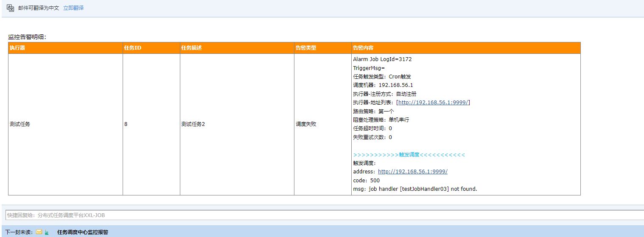
Task: Select the 测试任务2 description cell
Action: click(237, 125)
